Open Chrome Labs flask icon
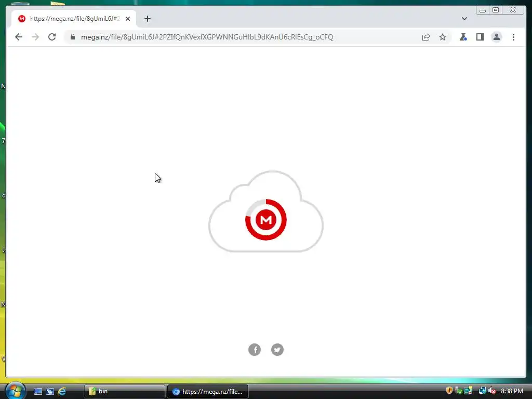This screenshot has width=532, height=399. click(463, 37)
